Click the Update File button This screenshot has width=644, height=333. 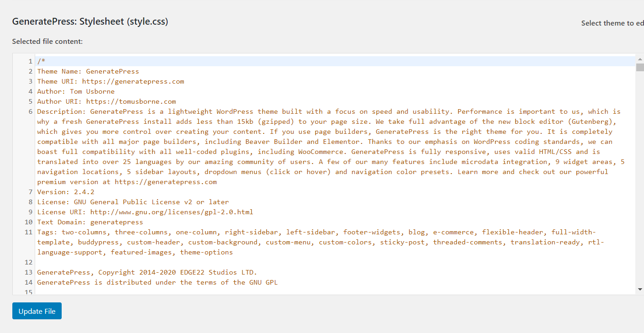coord(37,311)
